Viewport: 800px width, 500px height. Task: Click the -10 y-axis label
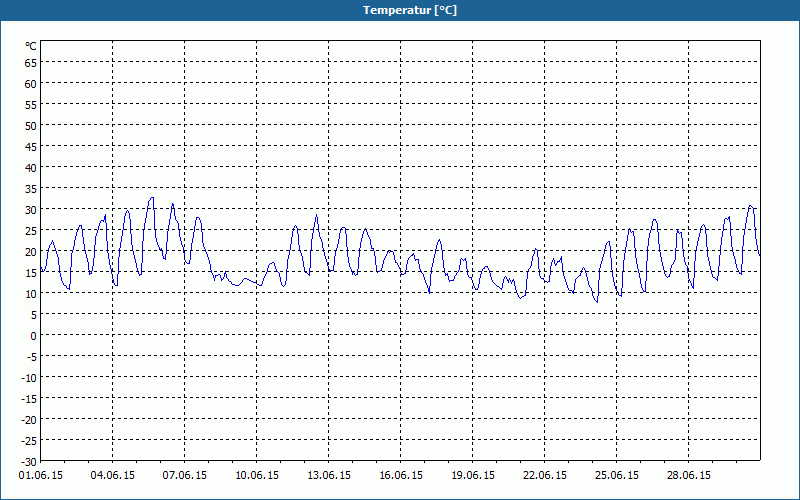point(29,378)
